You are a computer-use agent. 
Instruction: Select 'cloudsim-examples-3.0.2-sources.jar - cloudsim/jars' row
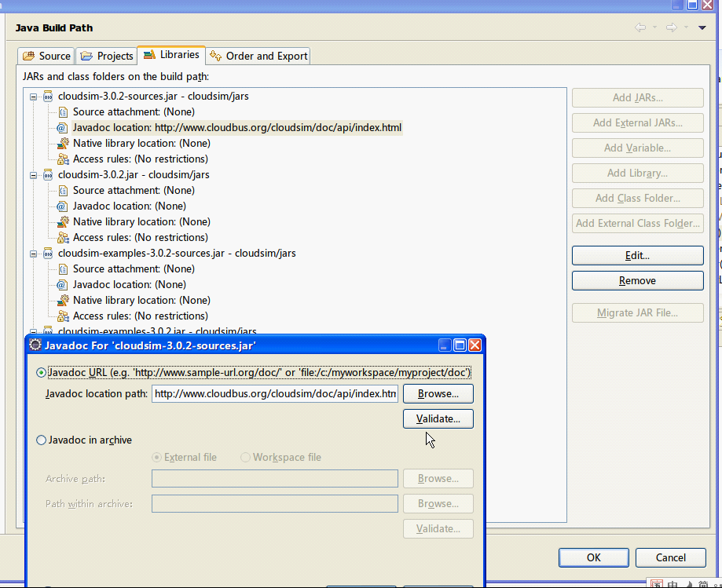[177, 253]
